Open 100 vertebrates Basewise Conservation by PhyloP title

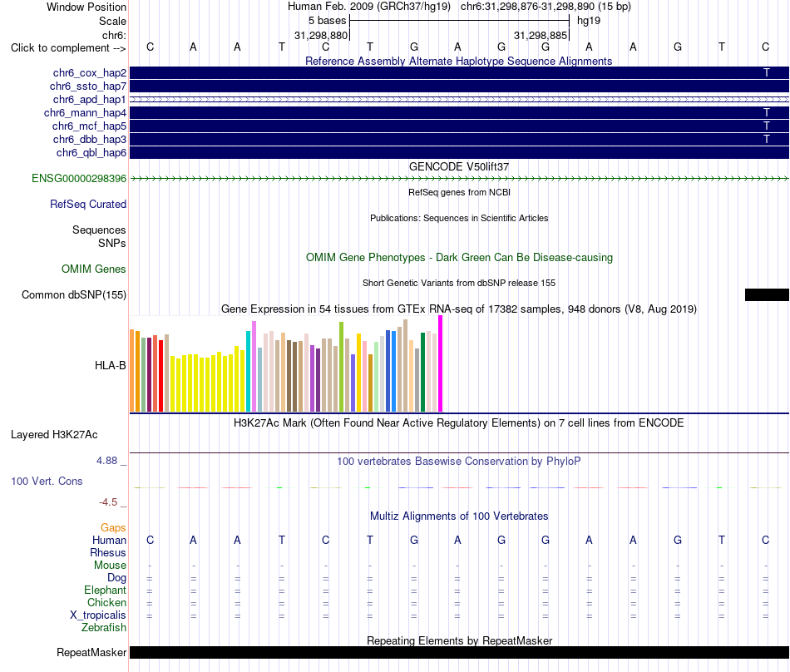(458, 461)
